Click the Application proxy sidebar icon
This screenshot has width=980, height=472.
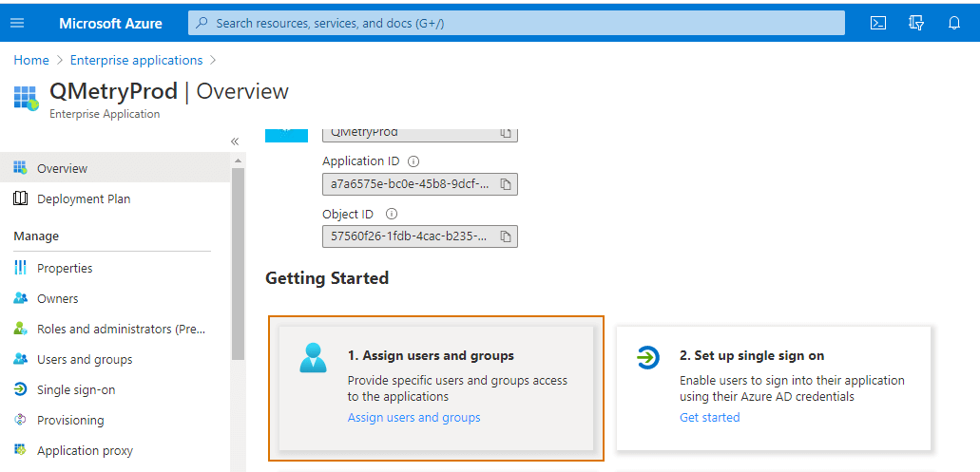(21, 450)
